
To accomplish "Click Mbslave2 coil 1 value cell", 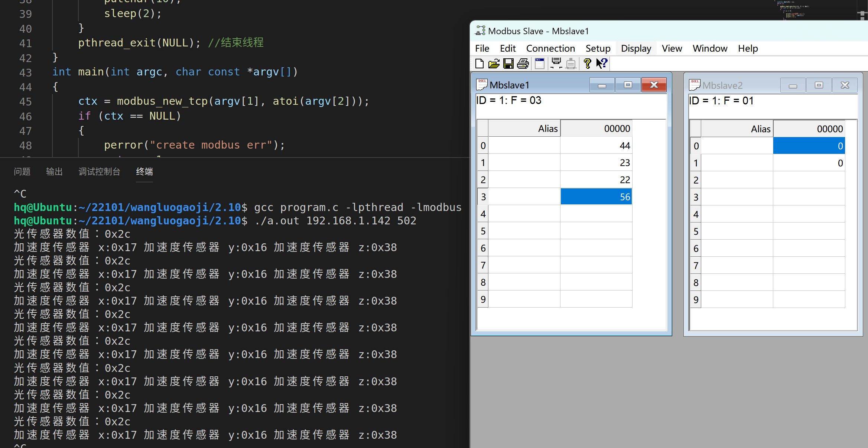I will pyautogui.click(x=809, y=163).
